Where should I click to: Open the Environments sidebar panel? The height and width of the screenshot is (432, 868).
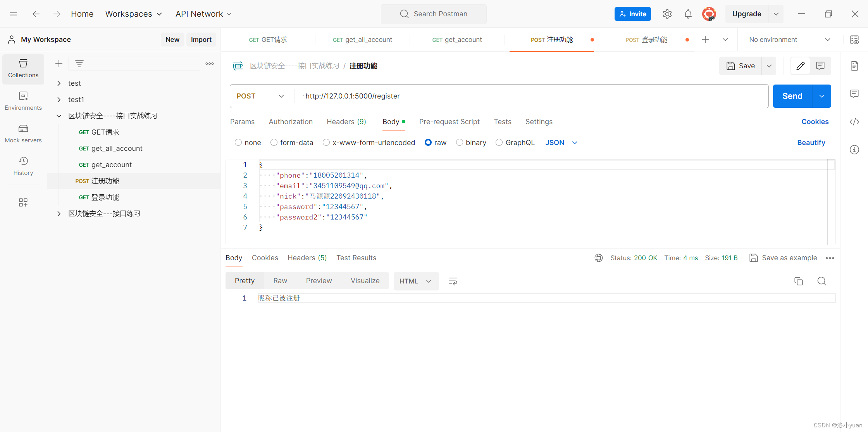click(x=23, y=101)
